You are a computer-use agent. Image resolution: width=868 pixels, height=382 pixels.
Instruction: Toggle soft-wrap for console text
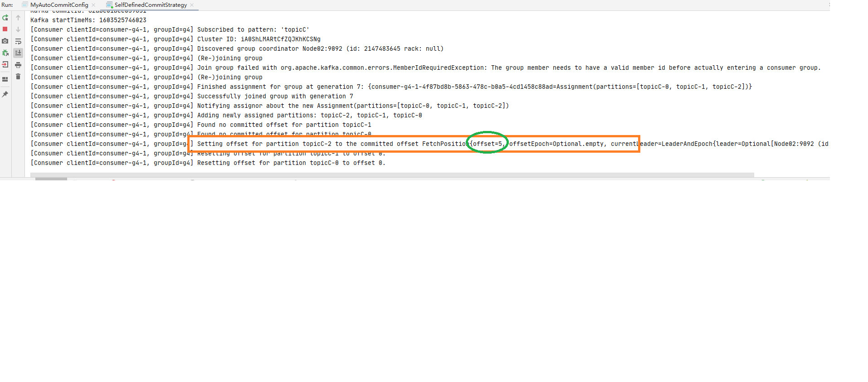tap(18, 41)
